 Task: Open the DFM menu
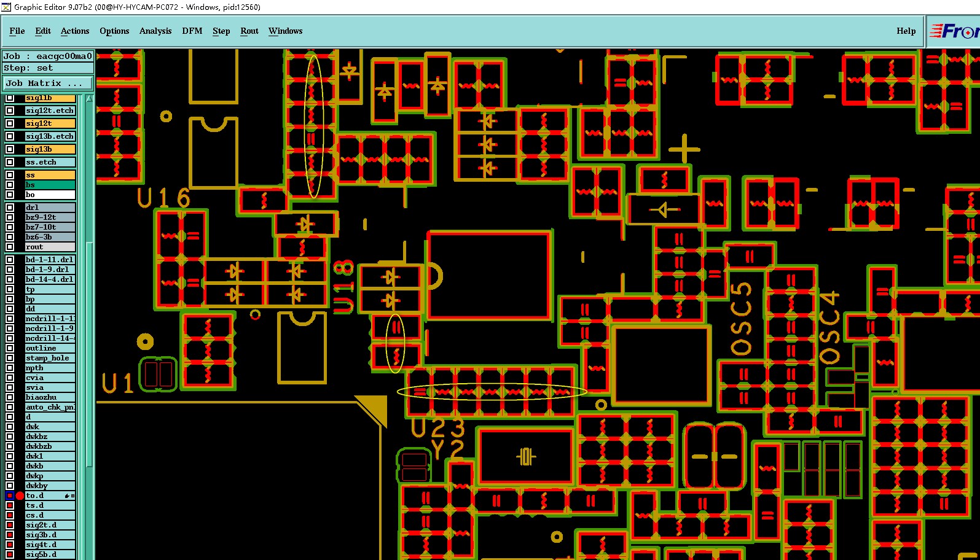[192, 31]
